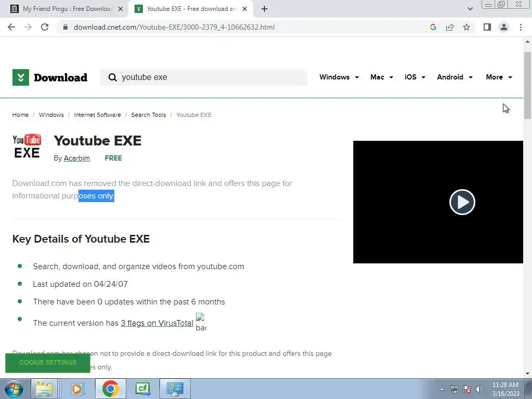Click the scrollbar down arrow
Image resolution: width=532 pixels, height=399 pixels.
tap(527, 374)
